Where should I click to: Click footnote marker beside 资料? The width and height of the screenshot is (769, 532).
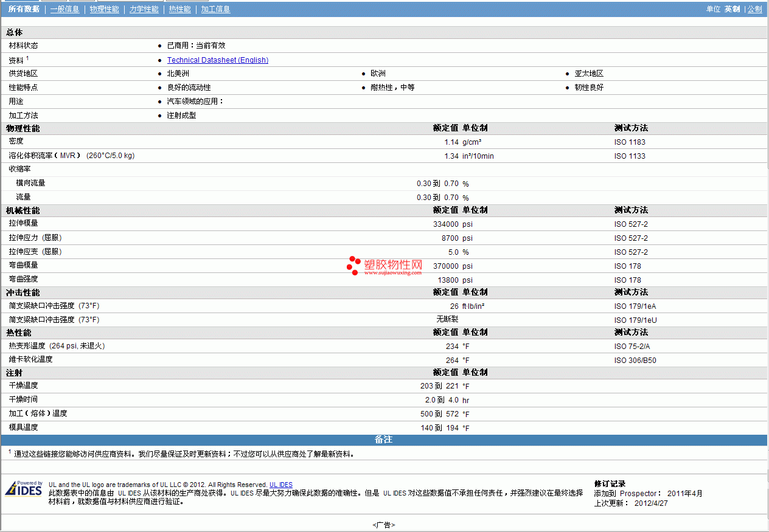point(27,58)
